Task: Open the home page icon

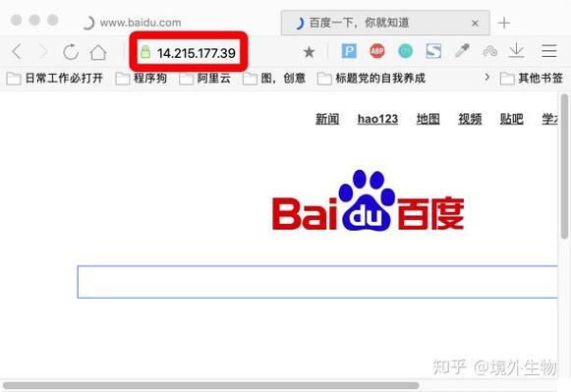Action: tap(98, 52)
